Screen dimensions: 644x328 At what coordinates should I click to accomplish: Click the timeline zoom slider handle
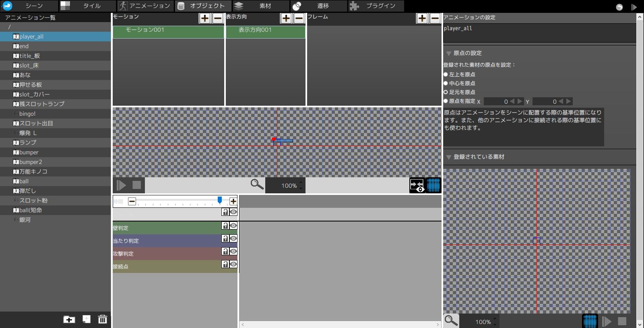220,200
